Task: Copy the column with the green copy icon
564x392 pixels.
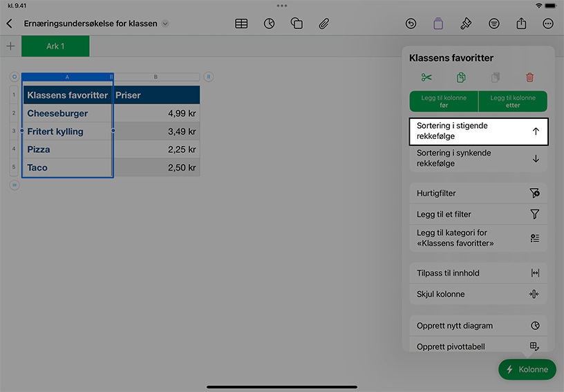Action: [461, 77]
